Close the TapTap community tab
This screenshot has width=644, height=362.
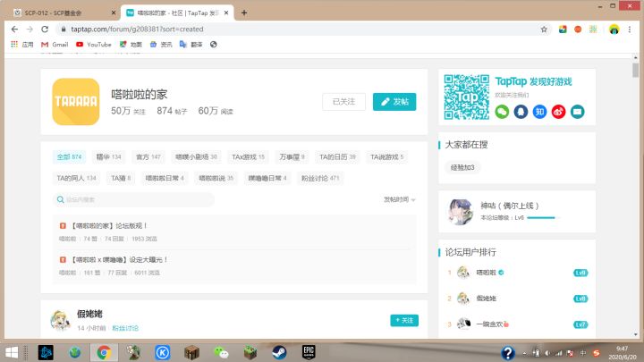pyautogui.click(x=226, y=13)
